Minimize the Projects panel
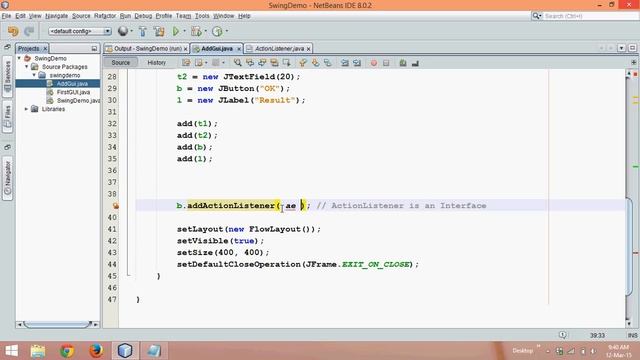This screenshot has width=640, height=360. pos(94,49)
